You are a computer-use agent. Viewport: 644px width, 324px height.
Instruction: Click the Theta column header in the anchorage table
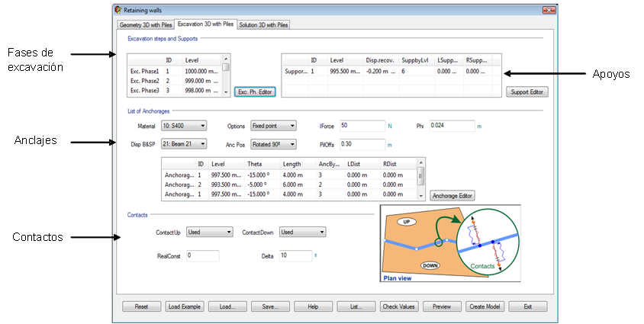262,164
